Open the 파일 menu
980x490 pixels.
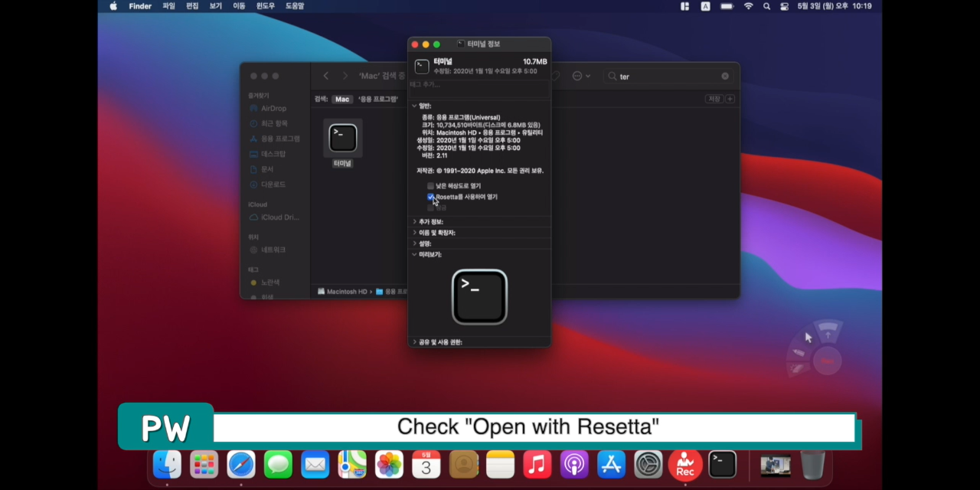coord(168,6)
